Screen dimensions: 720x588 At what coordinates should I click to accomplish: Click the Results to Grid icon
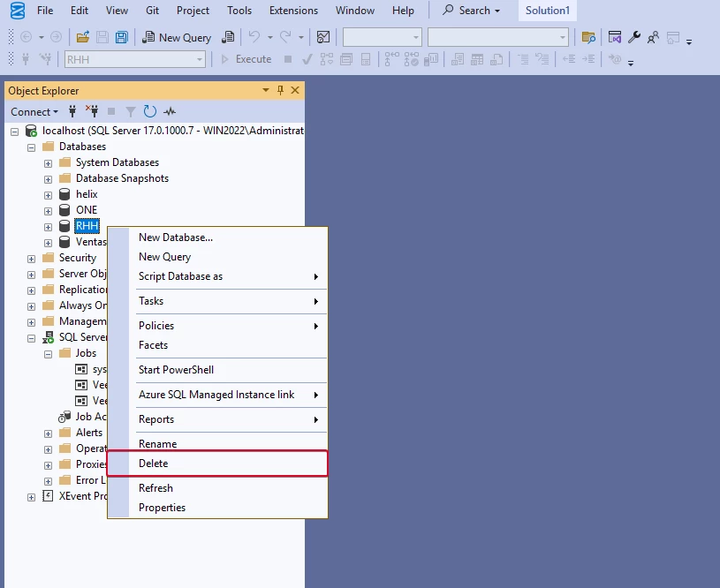477,59
